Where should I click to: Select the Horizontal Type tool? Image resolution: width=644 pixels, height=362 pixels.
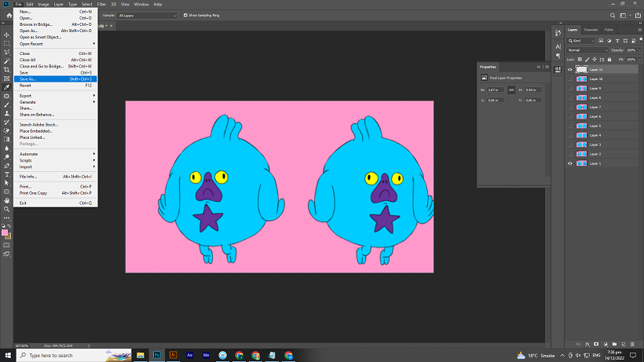pyautogui.click(x=6, y=174)
